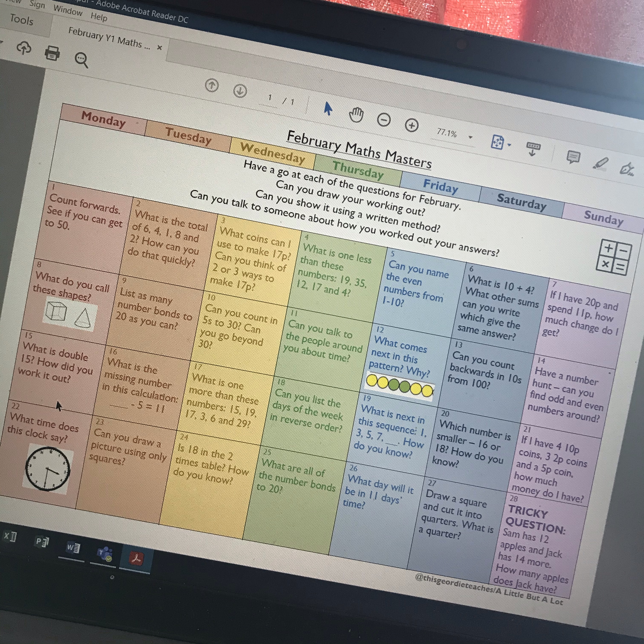Image resolution: width=644 pixels, height=644 pixels.
Task: Close the February Y1 Maths tab
Action: click(x=159, y=48)
